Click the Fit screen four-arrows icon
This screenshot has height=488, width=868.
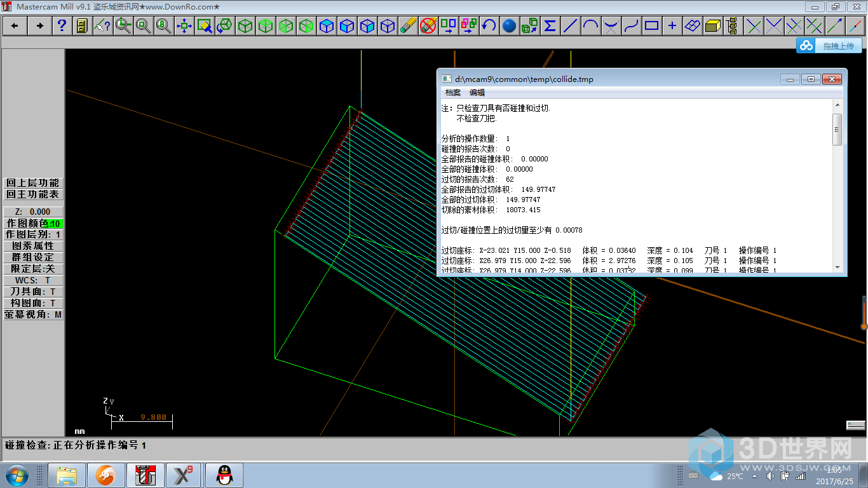pos(184,26)
